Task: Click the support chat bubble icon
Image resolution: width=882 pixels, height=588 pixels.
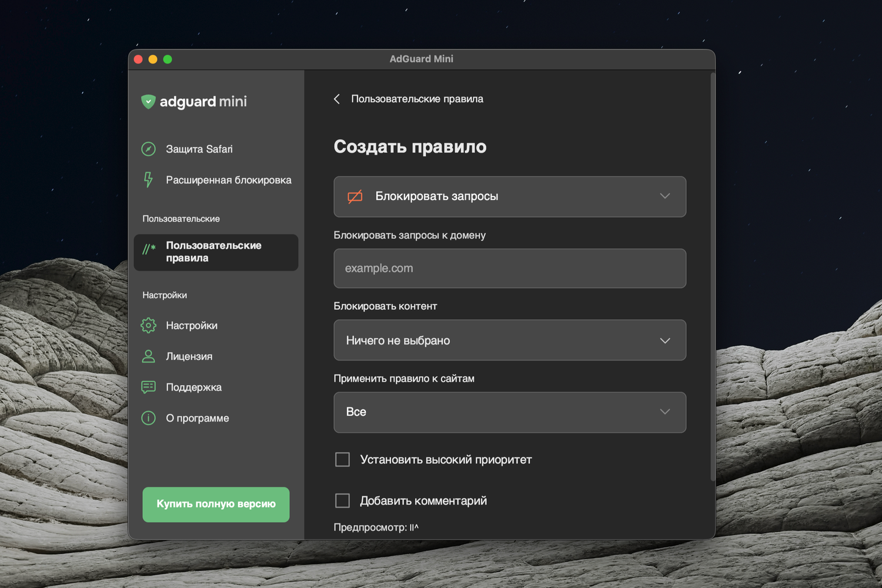Action: pos(149,387)
